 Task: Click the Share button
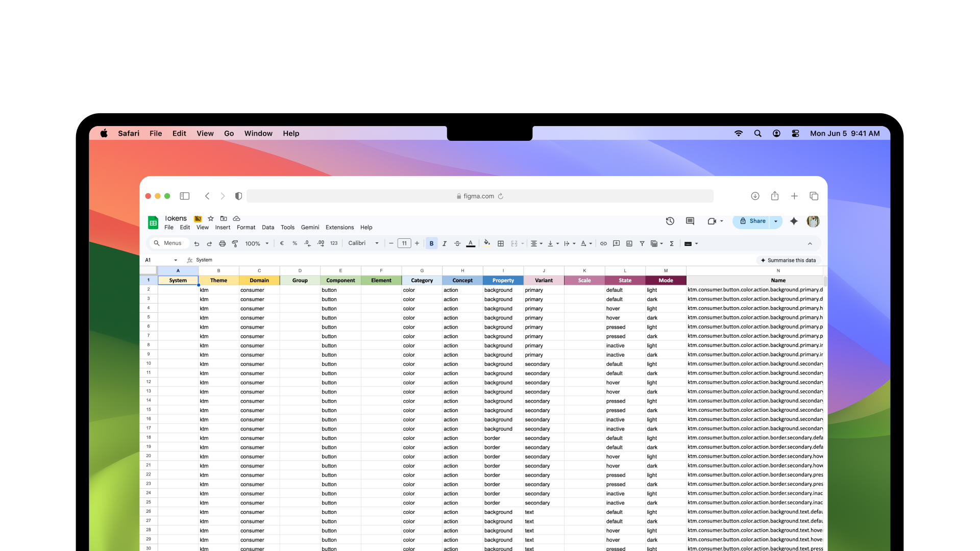click(752, 221)
